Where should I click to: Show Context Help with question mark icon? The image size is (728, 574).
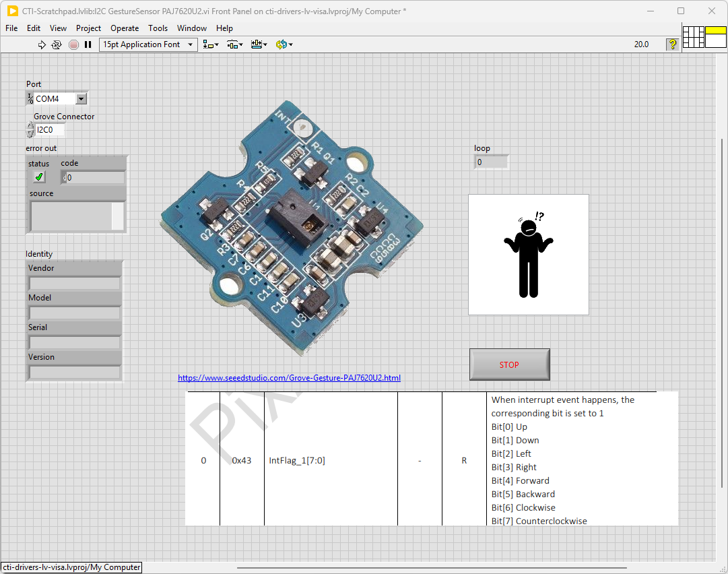point(672,44)
